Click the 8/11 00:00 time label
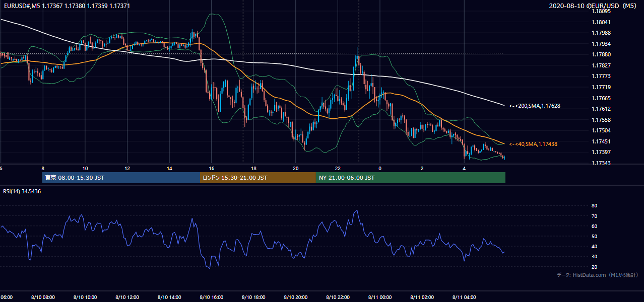Image resolution: width=644 pixels, height=302 pixels. pos(380,297)
